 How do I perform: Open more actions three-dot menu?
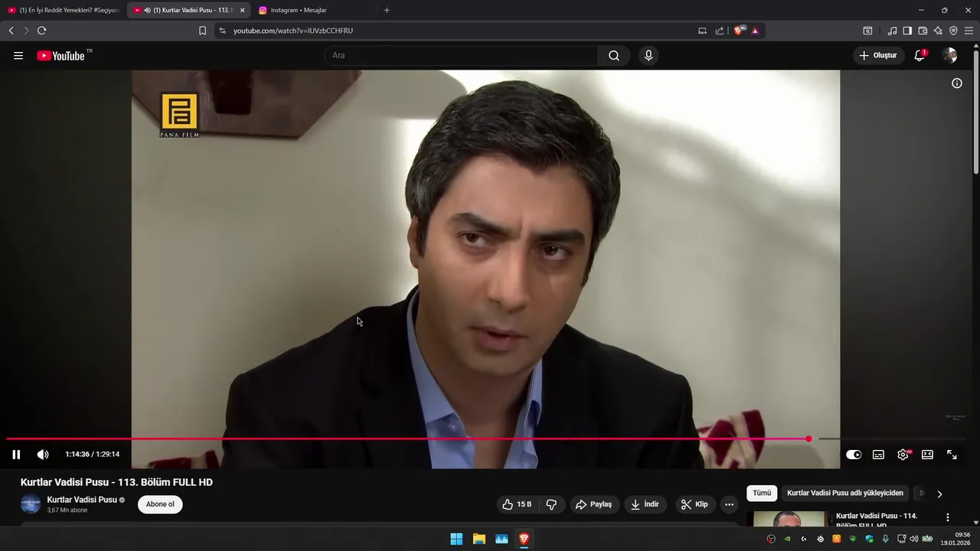[729, 504]
